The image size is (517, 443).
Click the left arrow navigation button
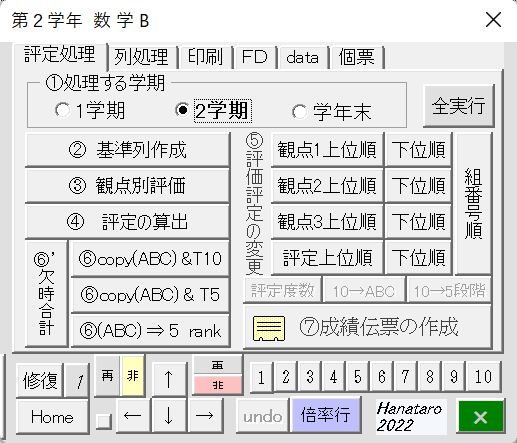(132, 415)
